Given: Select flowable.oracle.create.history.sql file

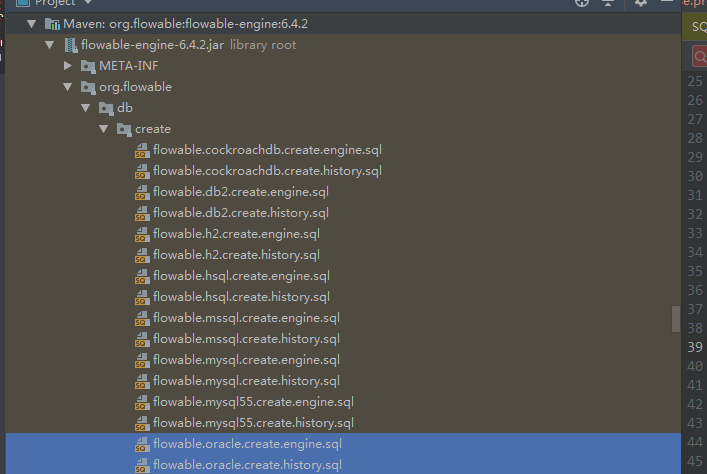Looking at the screenshot, I should (x=247, y=465).
